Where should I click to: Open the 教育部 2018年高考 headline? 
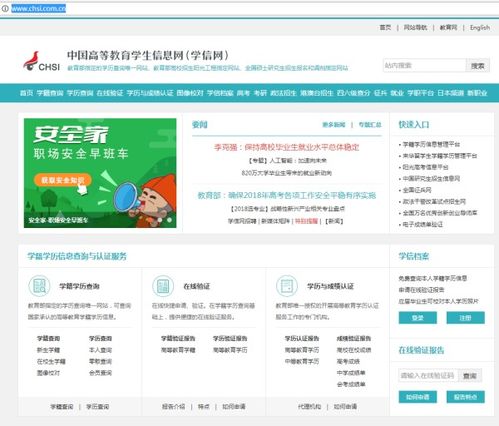[287, 195]
